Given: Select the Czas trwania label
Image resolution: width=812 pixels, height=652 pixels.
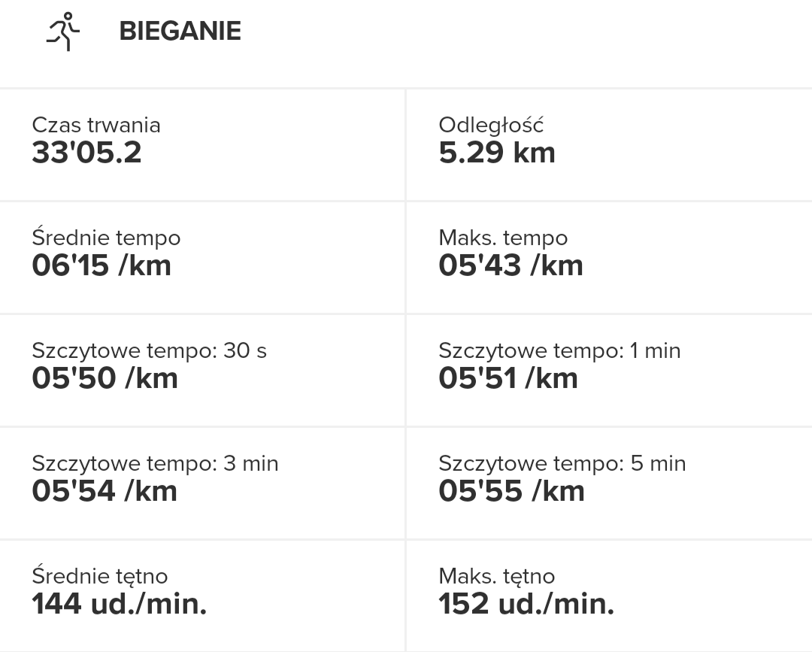Looking at the screenshot, I should click(x=96, y=125).
